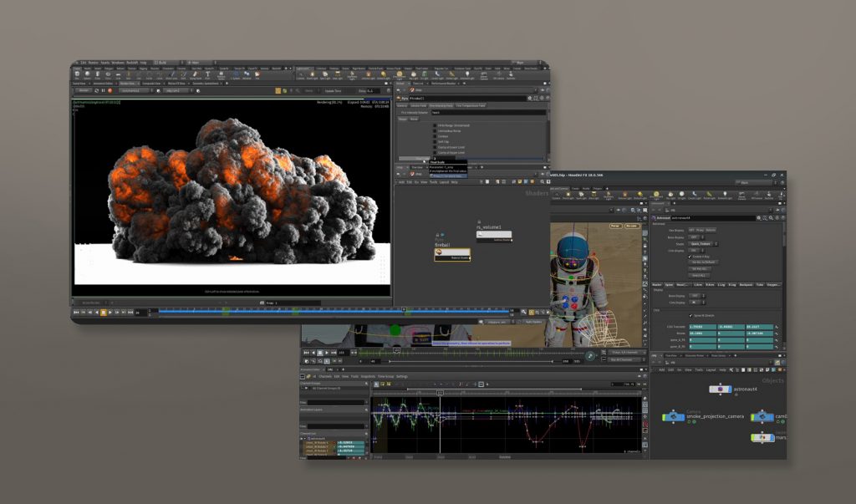Expand the astronaut4 channel list entry
Image resolution: width=856 pixels, height=504 pixels.
click(x=304, y=437)
